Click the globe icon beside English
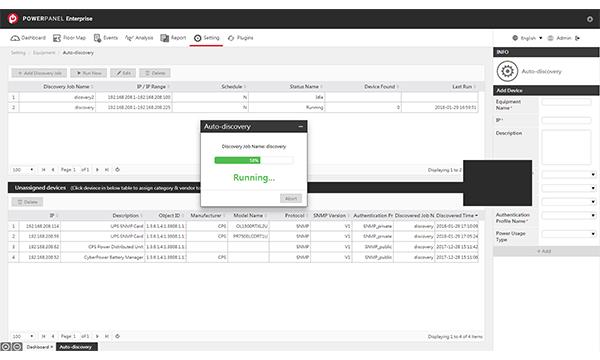 (515, 38)
